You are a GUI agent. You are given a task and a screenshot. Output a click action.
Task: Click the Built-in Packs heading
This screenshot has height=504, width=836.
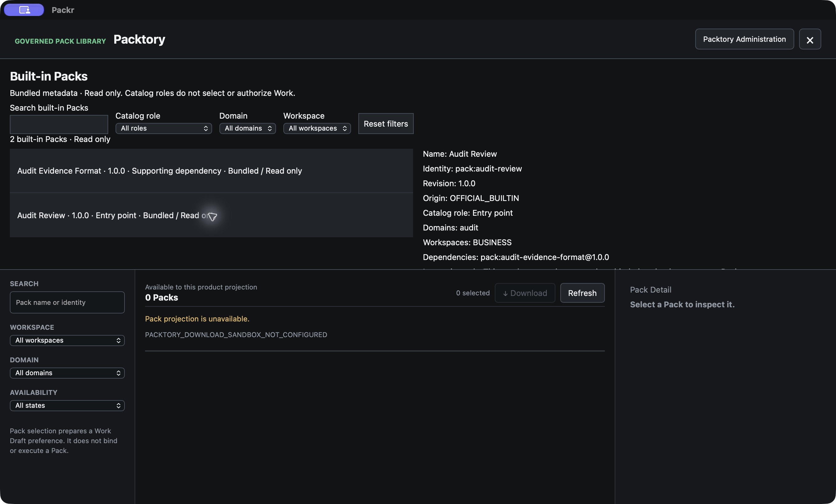(x=49, y=76)
